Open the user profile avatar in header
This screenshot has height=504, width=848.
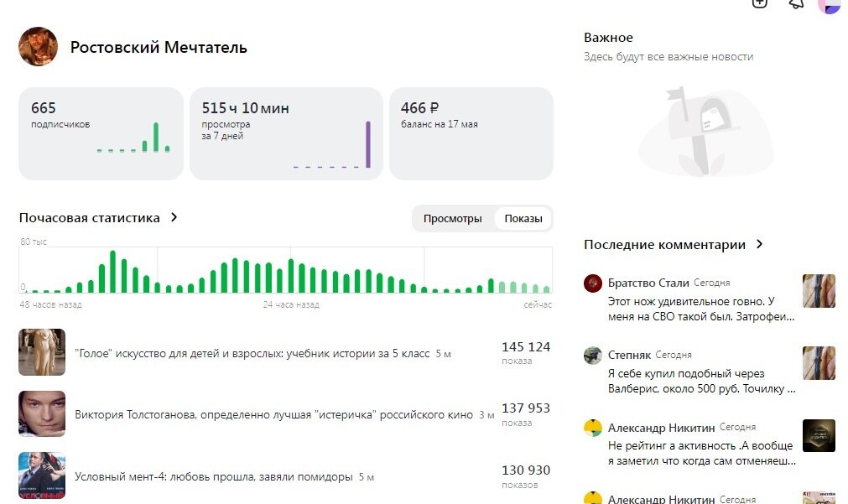click(829, 4)
